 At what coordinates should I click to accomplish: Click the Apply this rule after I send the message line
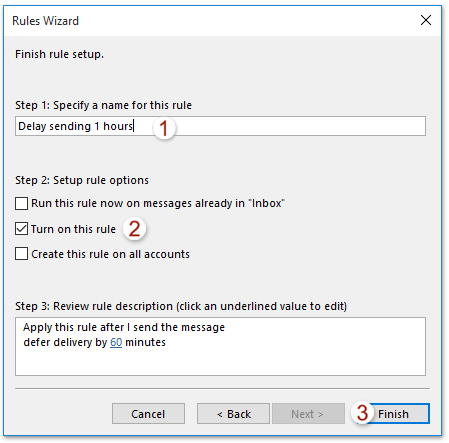coord(124,327)
